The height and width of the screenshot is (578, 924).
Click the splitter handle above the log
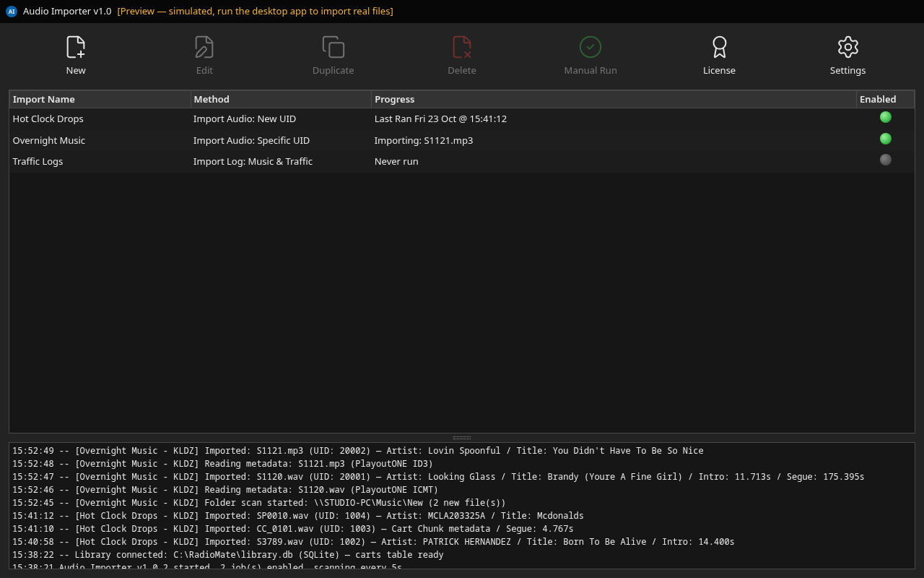pyautogui.click(x=462, y=438)
